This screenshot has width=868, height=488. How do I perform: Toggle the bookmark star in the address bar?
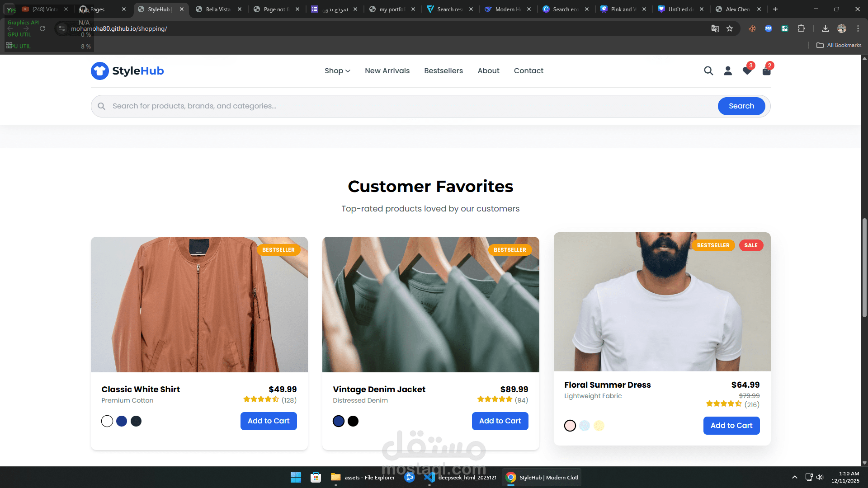(730, 28)
